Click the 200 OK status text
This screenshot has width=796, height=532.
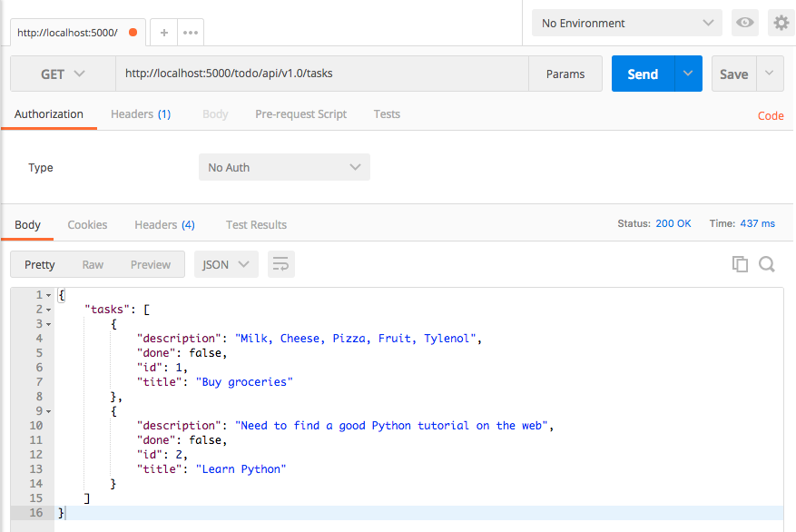(x=673, y=223)
